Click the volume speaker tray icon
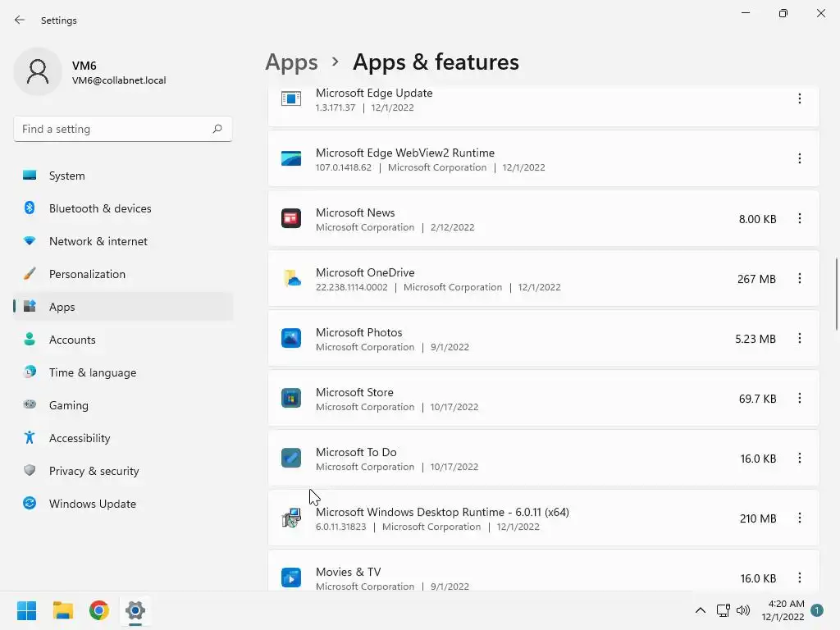This screenshot has height=630, width=840. (743, 610)
